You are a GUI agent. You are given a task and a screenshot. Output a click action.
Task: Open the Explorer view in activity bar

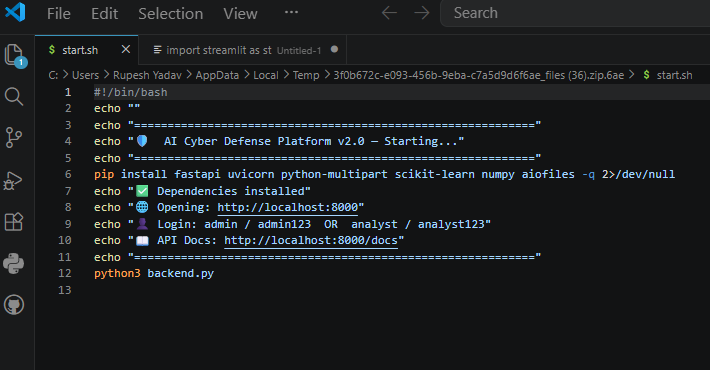coord(14,55)
